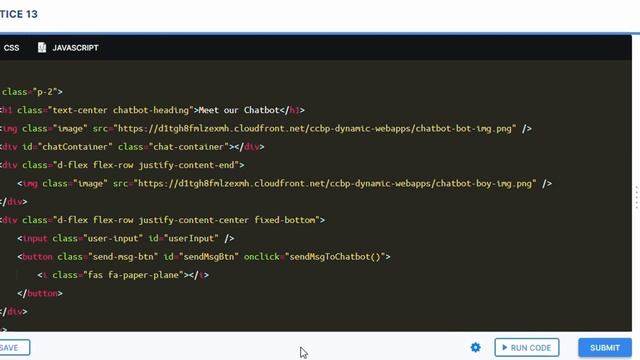The width and height of the screenshot is (640, 360).
Task: Click the fixed-bottom class line
Action: (162, 220)
